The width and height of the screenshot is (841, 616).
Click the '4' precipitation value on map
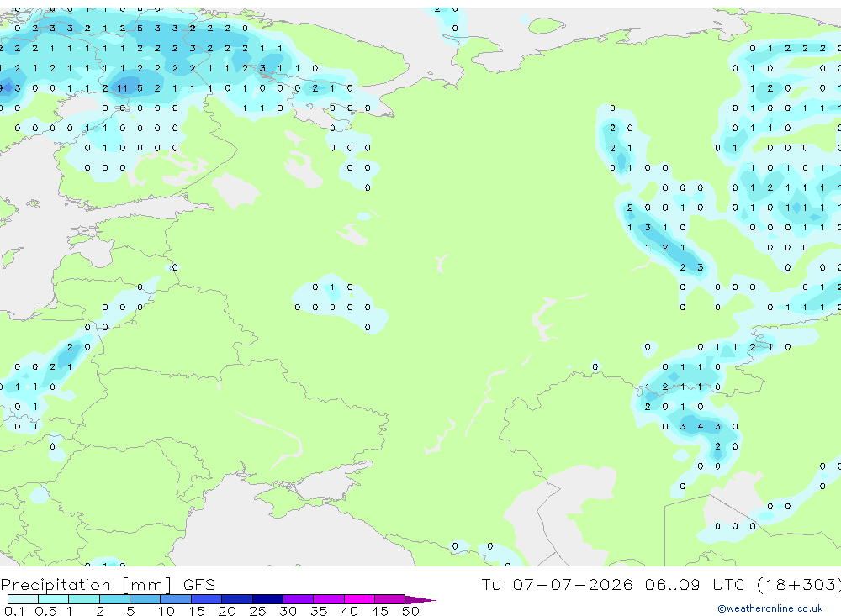pyautogui.click(x=700, y=427)
